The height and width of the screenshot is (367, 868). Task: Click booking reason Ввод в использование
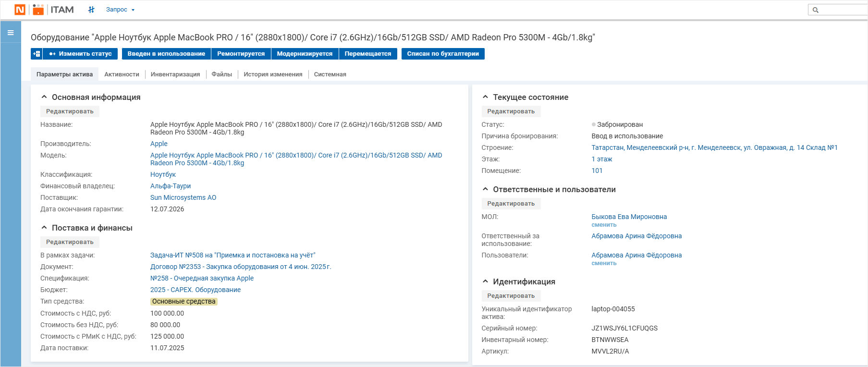pos(627,136)
